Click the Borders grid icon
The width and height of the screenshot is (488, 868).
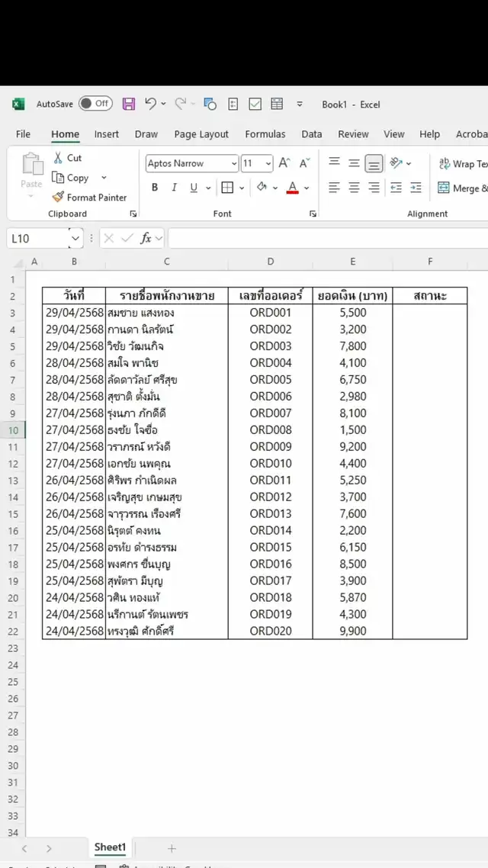click(227, 188)
